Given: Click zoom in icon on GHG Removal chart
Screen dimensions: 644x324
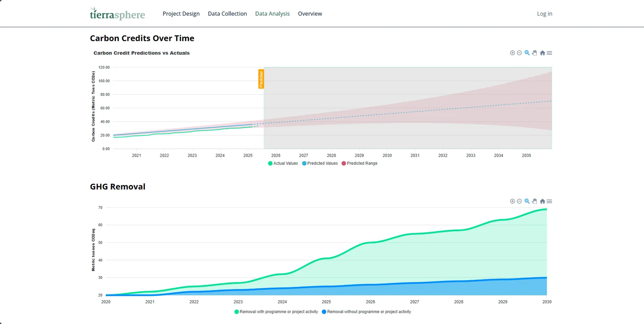Looking at the screenshot, I should (x=512, y=201).
